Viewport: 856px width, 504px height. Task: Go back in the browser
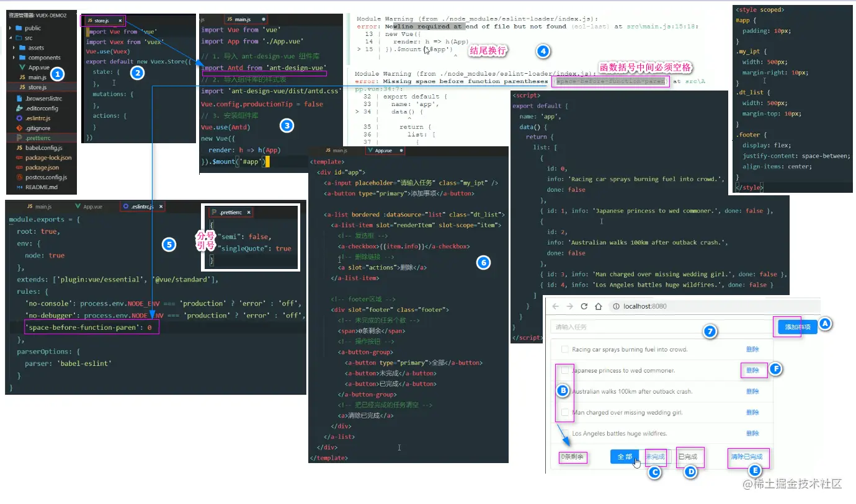(555, 306)
